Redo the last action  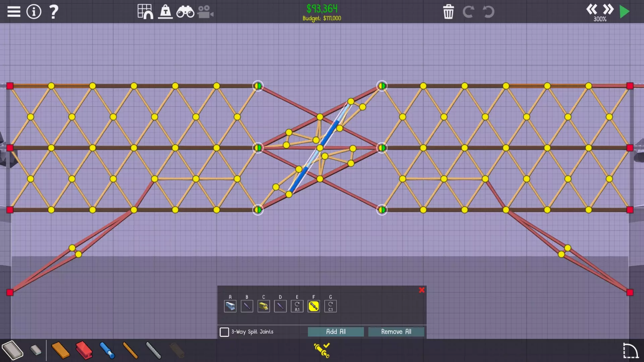[468, 12]
